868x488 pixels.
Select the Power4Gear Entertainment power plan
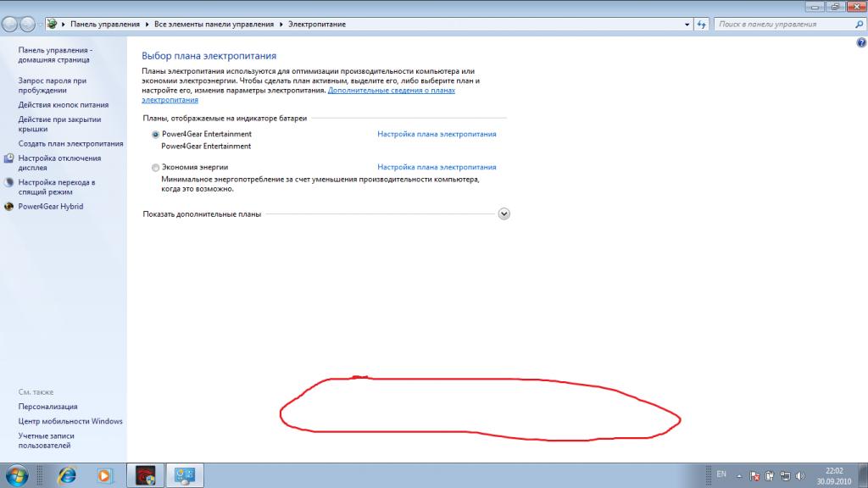click(x=155, y=134)
